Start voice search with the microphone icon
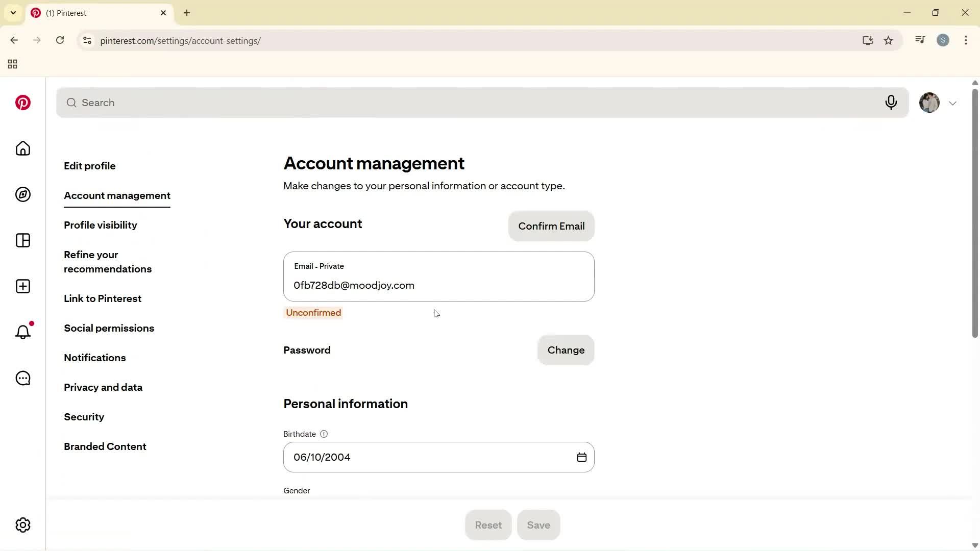The height and width of the screenshot is (551, 980). click(x=891, y=103)
